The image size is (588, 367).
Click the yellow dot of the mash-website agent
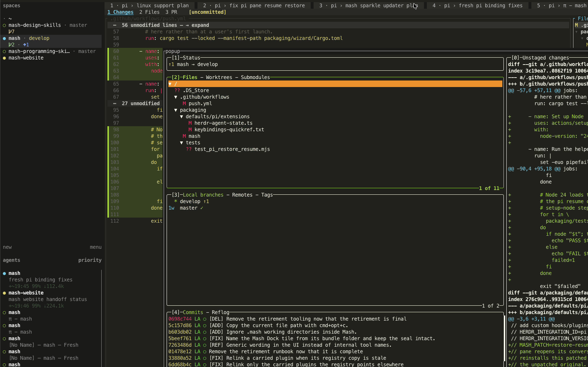4,293
